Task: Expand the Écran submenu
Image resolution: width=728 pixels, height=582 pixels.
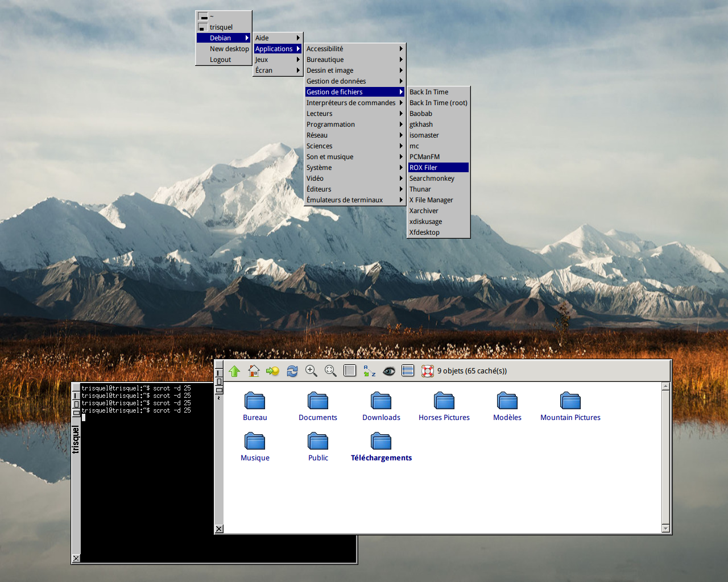Action: pyautogui.click(x=278, y=70)
